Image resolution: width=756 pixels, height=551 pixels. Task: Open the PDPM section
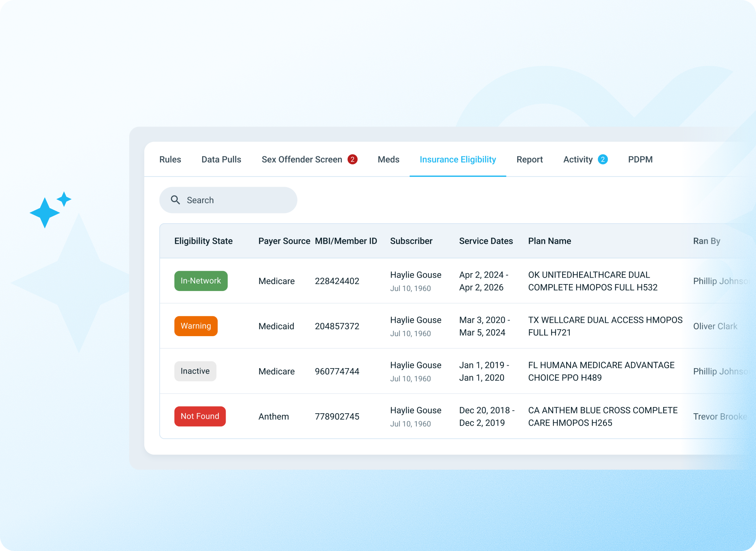point(640,159)
